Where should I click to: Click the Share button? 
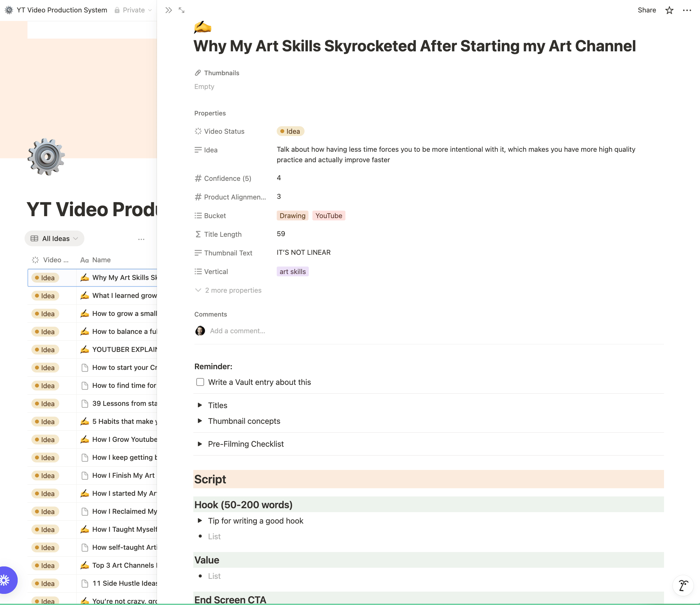click(646, 10)
